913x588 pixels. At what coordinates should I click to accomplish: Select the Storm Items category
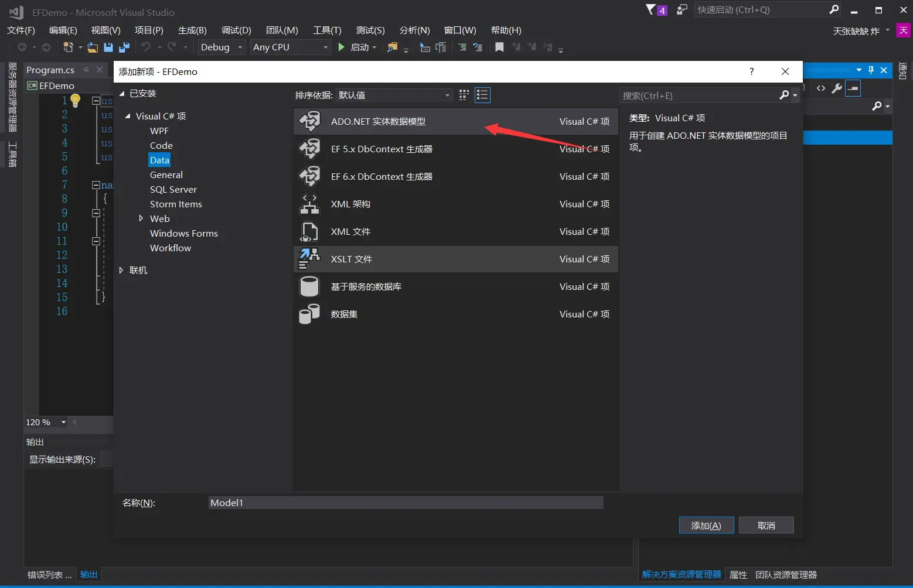click(176, 204)
